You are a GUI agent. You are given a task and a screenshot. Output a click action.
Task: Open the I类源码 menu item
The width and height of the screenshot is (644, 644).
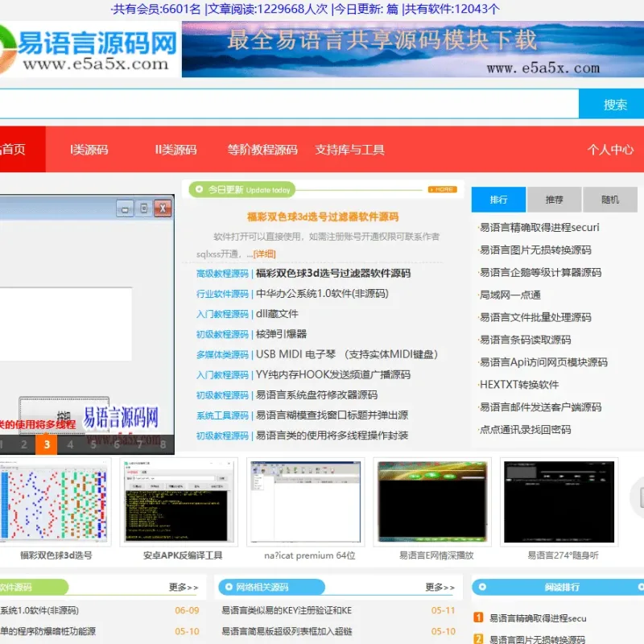coord(89,150)
